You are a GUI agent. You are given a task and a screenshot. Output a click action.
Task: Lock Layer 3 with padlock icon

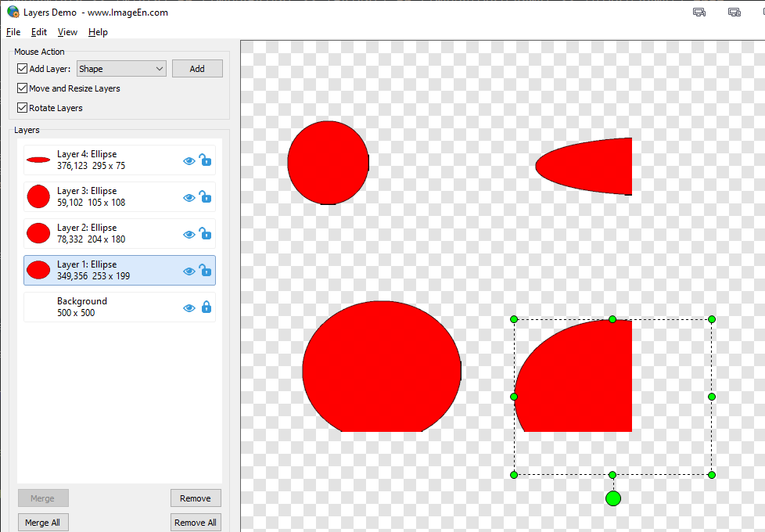(x=206, y=196)
